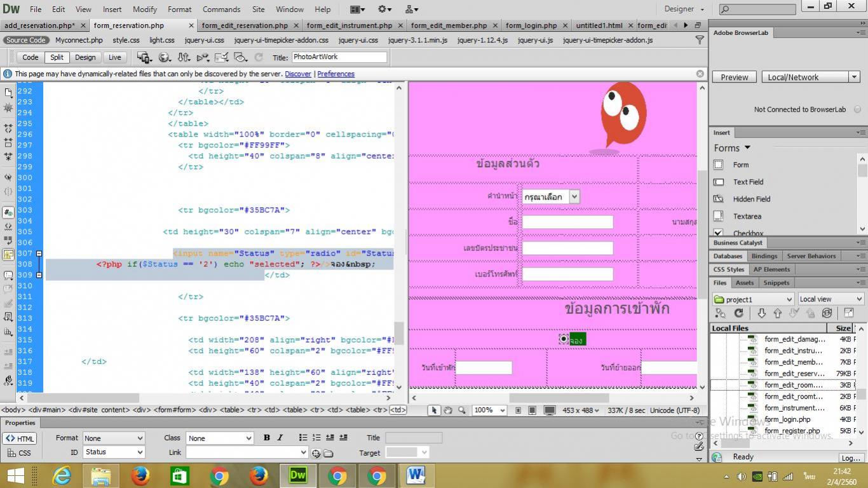Set the desktop window size icon
The height and width of the screenshot is (488, 868).
(550, 410)
